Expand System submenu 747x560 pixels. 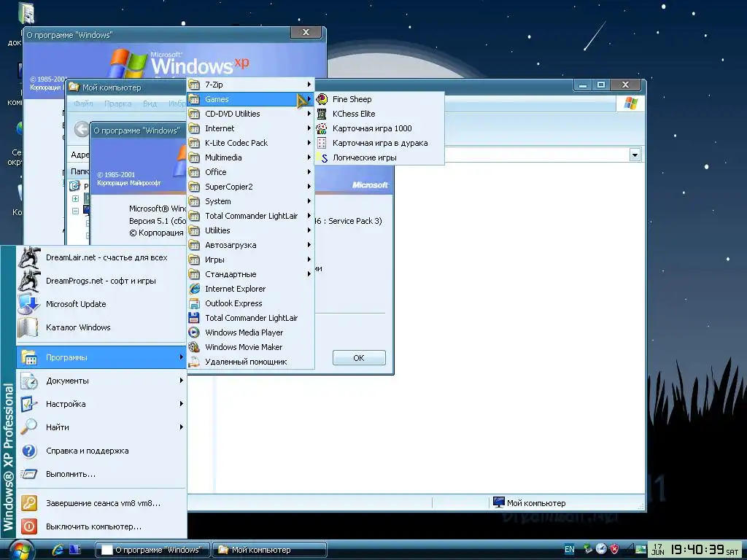point(251,201)
